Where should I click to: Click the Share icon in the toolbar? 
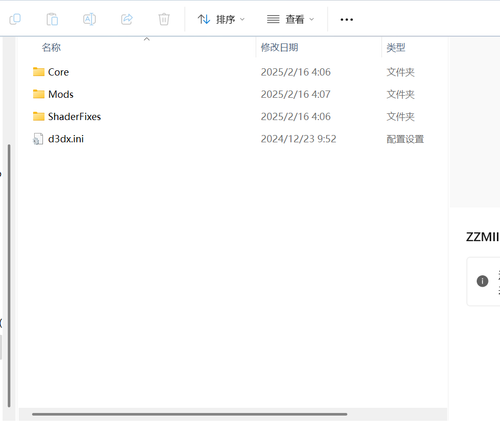[127, 19]
